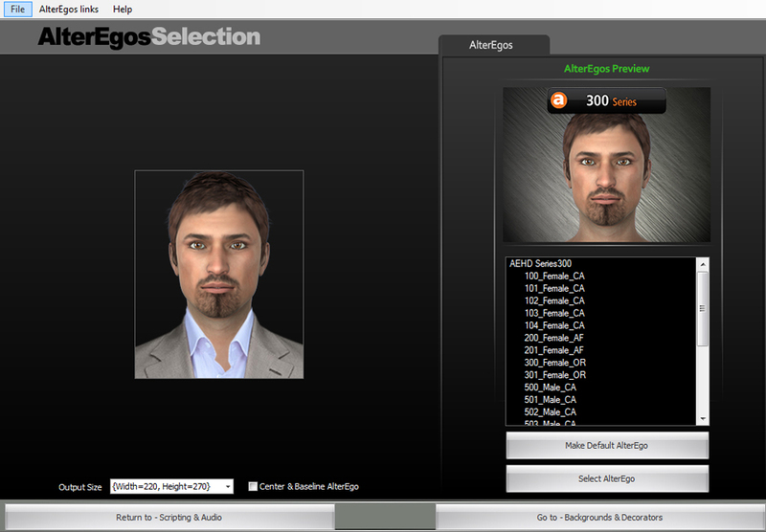Viewport: 766px width, 532px height.
Task: Go to Backgrounds & Decorators
Action: 600,518
